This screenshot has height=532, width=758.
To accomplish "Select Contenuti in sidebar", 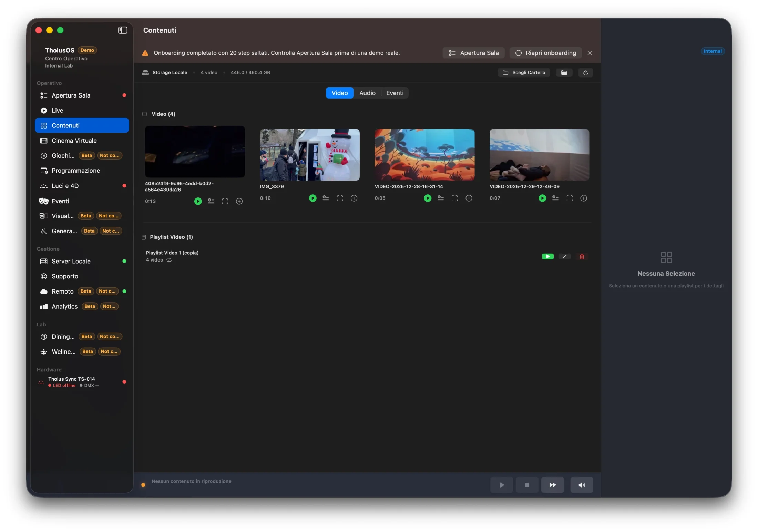I will (82, 126).
